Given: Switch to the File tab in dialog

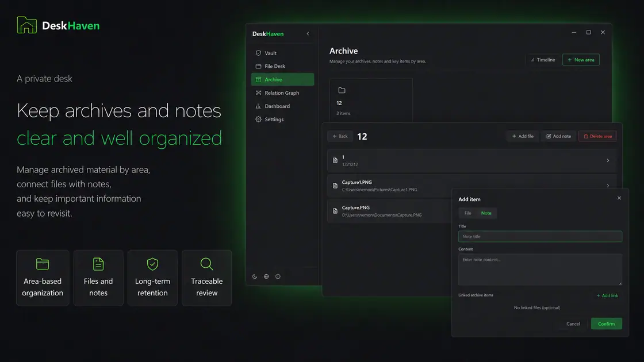Looking at the screenshot, I should click(x=467, y=213).
